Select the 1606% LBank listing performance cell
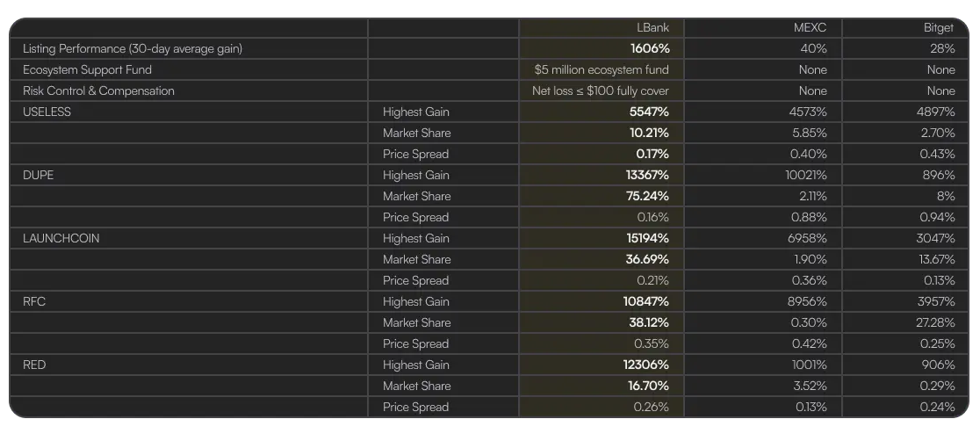Image resolution: width=980 pixels, height=448 pixels. pyautogui.click(x=649, y=48)
